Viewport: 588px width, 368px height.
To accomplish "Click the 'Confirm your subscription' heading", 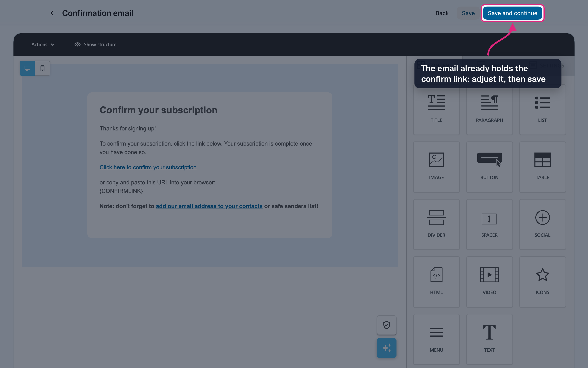I will pos(158,110).
